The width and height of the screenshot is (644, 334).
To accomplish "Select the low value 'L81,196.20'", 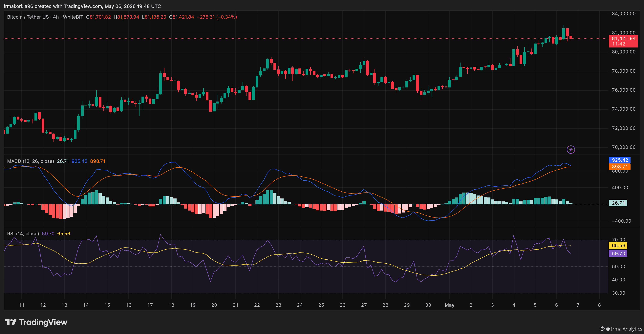I will 154,17.
